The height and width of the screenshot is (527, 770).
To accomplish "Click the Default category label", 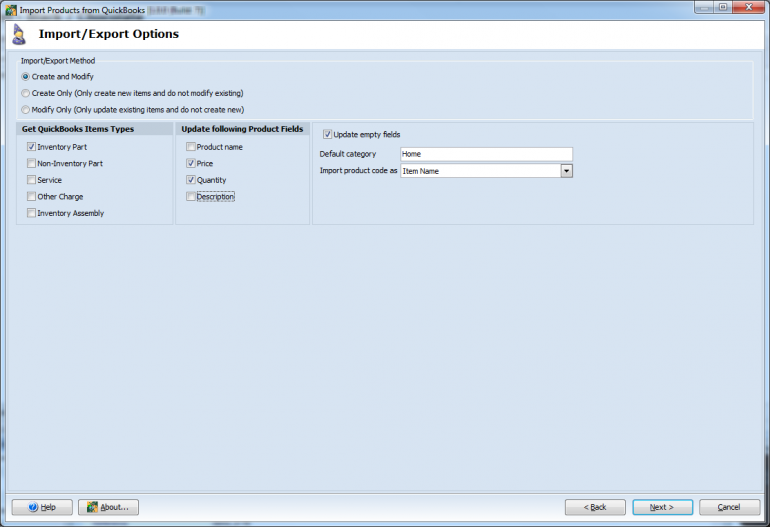I will tap(348, 154).
